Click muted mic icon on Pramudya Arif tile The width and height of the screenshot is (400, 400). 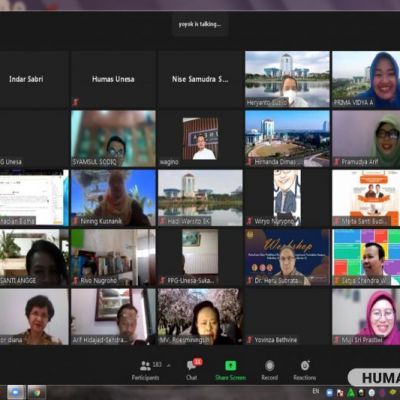[336, 162]
